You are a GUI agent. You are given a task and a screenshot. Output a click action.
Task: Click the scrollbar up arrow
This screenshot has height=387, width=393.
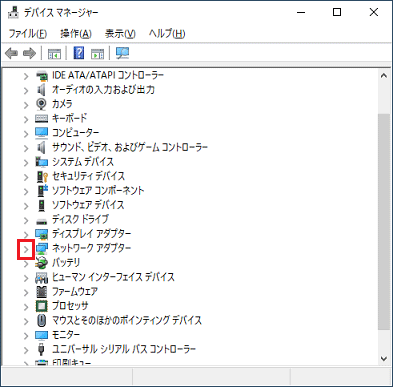click(384, 76)
